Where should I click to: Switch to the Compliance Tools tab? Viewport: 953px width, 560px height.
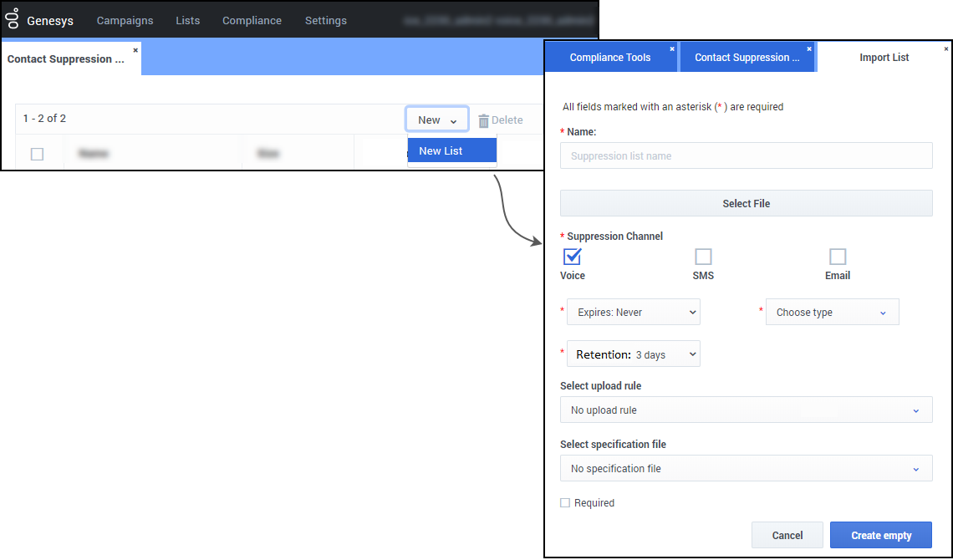pos(609,58)
